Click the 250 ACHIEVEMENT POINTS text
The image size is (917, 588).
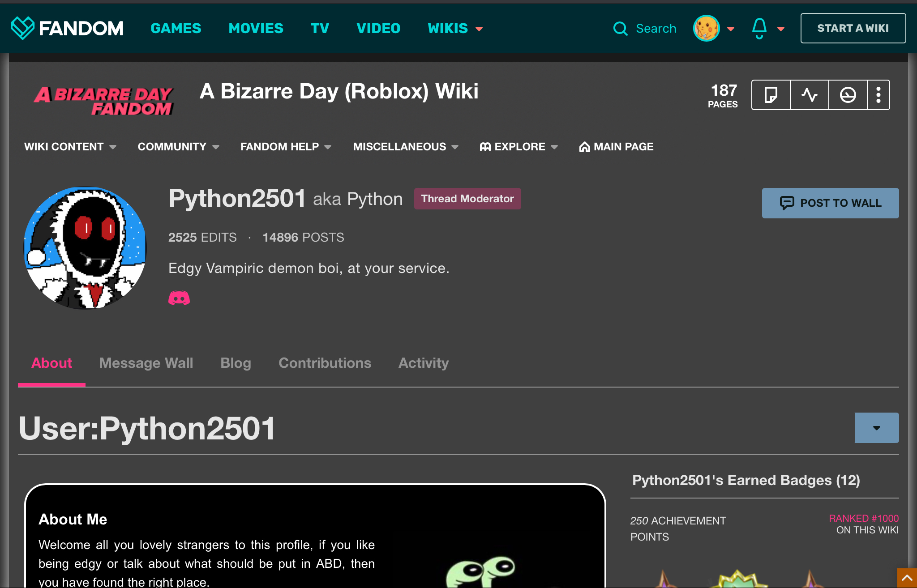pos(678,528)
